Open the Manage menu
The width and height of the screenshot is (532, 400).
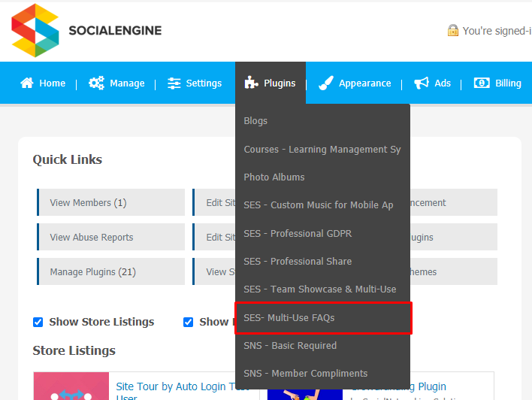(x=127, y=83)
